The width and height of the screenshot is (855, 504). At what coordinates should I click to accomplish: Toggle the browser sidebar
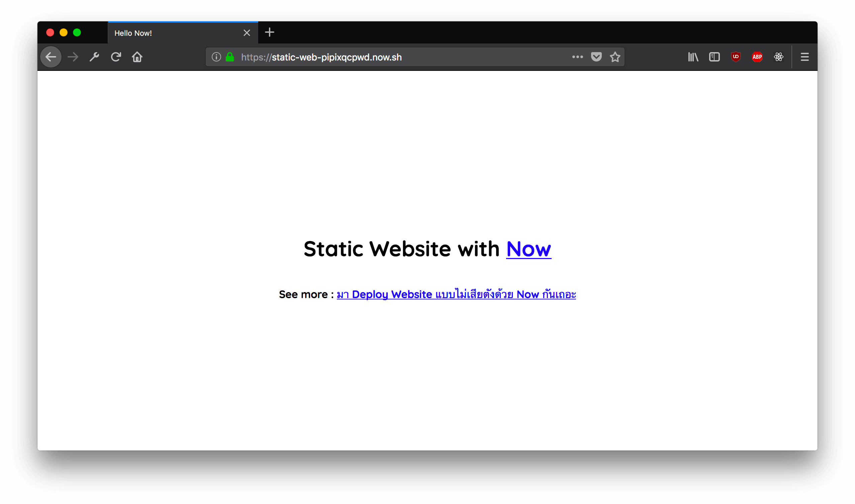point(714,57)
